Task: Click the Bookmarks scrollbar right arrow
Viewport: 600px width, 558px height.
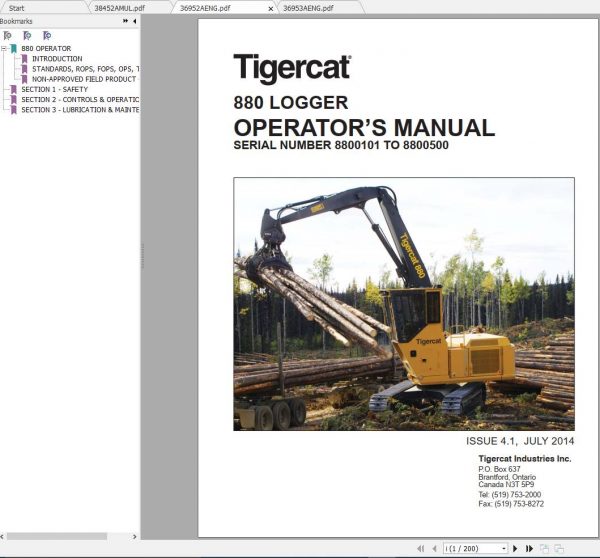Action: (x=134, y=537)
